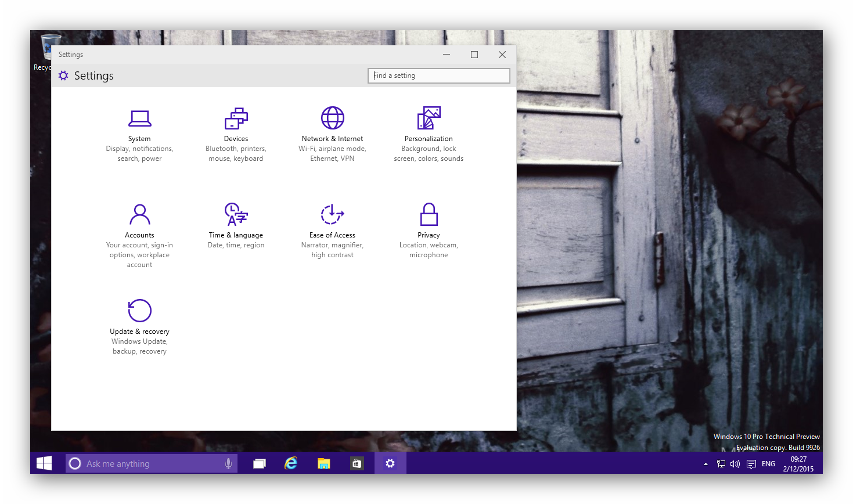The image size is (853, 504).
Task: Click the microphone icon in search bar
Action: (228, 463)
